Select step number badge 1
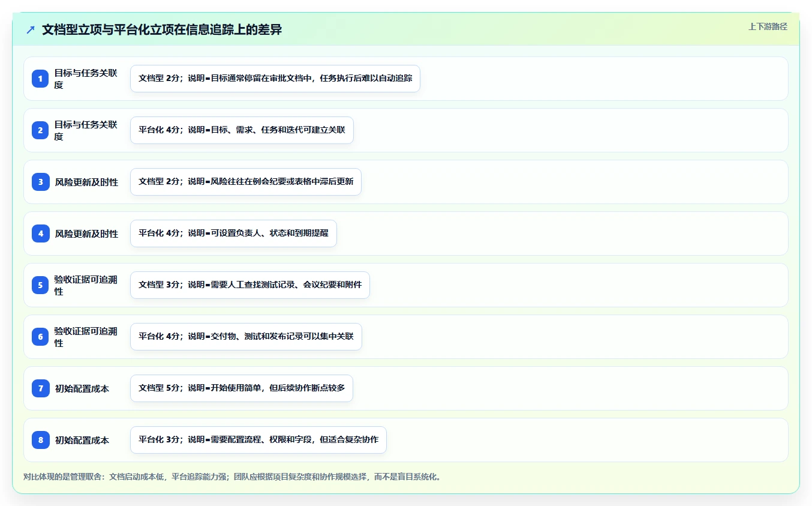 tap(40, 79)
